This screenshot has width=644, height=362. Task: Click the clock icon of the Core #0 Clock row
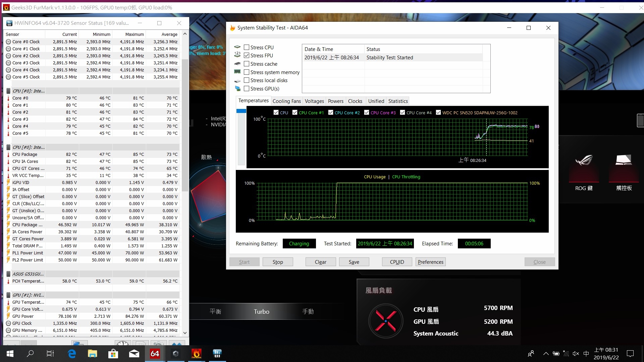coord(8,42)
